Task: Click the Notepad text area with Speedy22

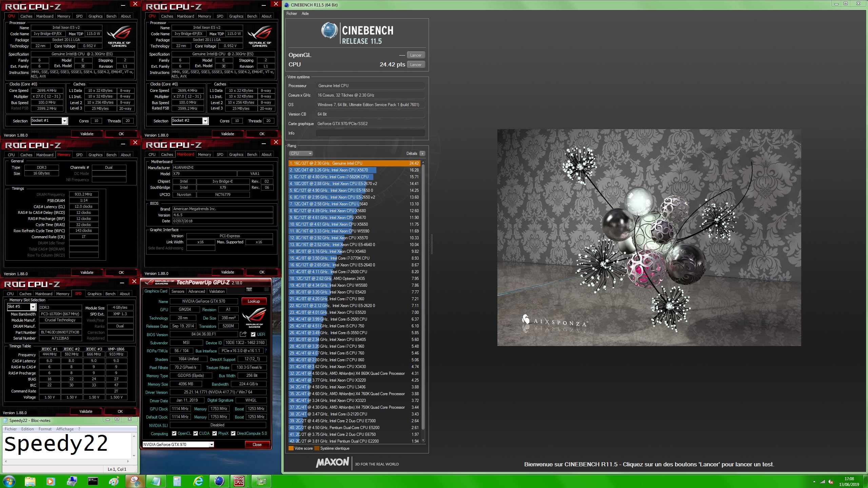Action: tap(67, 446)
